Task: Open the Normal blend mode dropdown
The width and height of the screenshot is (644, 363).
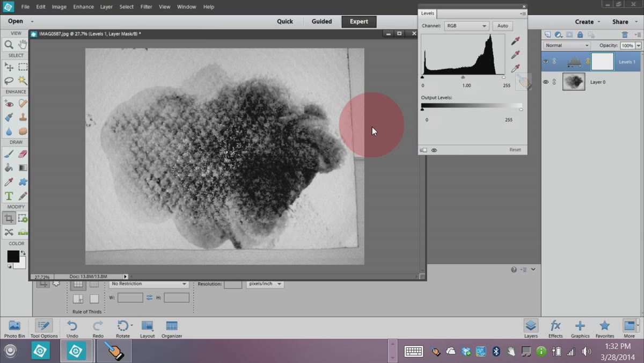Action: click(567, 46)
